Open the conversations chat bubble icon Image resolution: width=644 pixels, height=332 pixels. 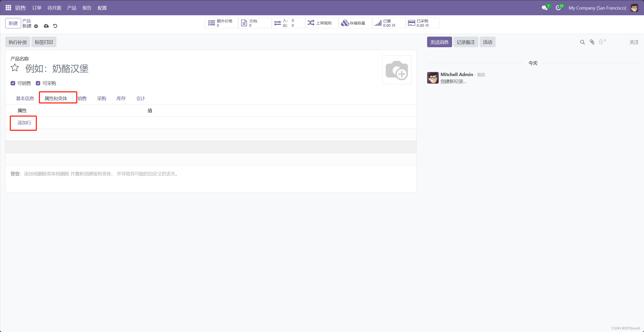point(545,8)
